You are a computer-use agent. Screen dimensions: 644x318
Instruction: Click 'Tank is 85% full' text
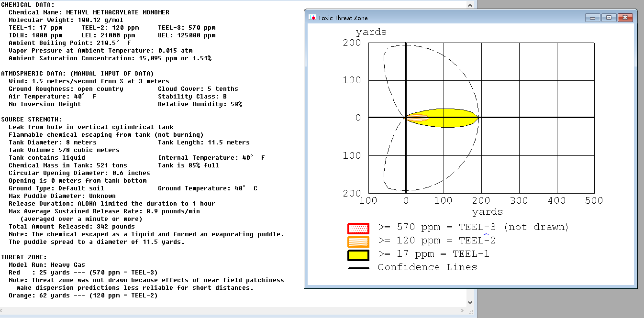point(189,165)
